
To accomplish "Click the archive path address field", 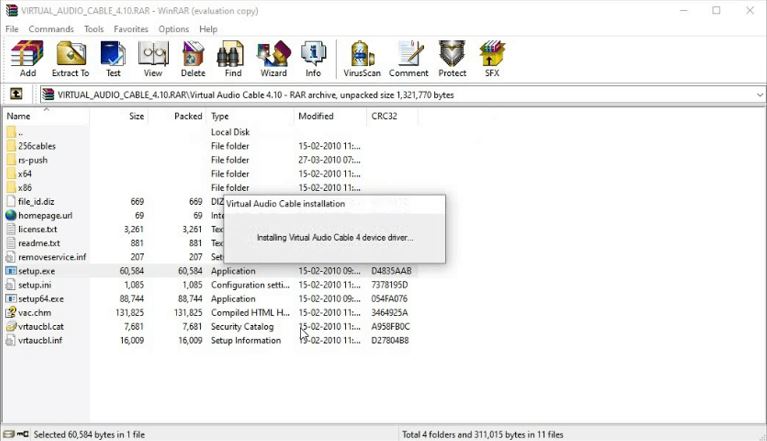I will [x=401, y=95].
